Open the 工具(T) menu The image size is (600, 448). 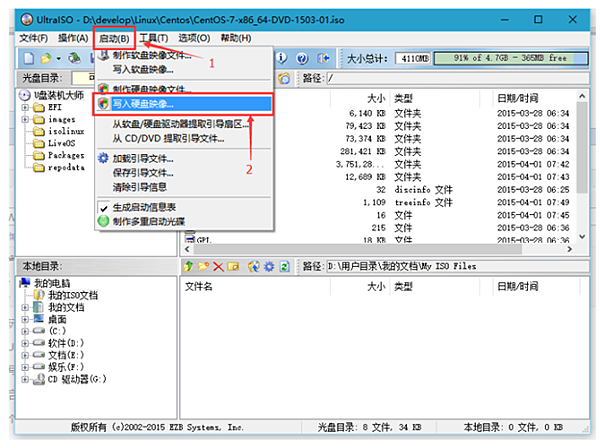153,38
